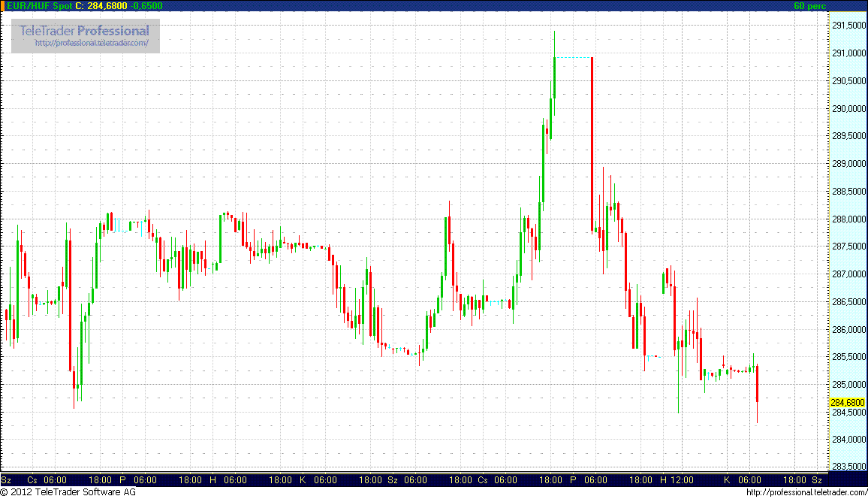Click the 289,5000 price axis label
Screen dimensions: 868x499
pos(849,136)
